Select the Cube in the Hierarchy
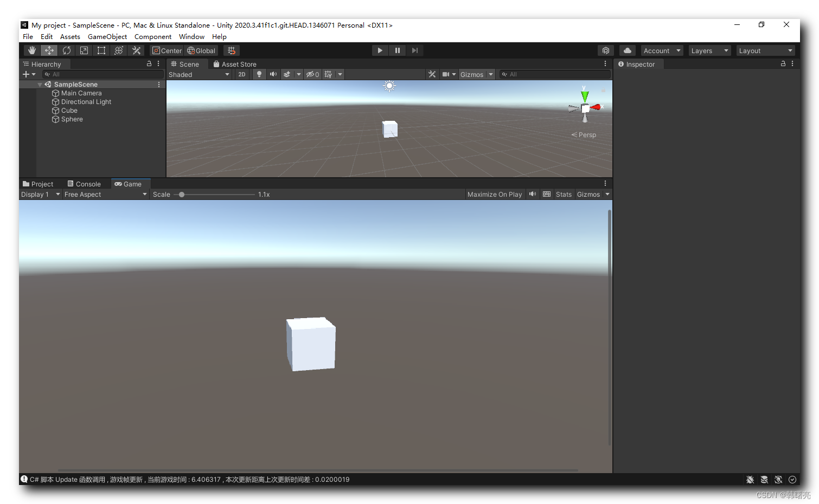This screenshot has width=819, height=504. [69, 110]
